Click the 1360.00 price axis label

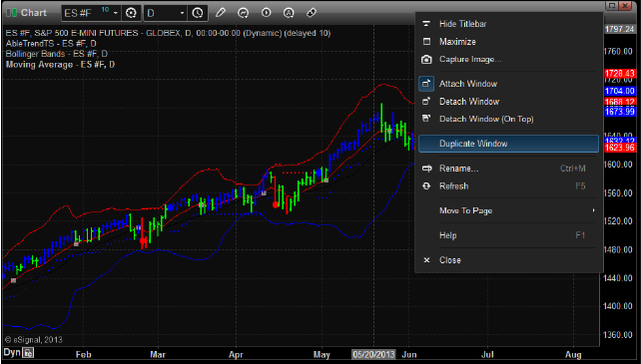click(x=618, y=335)
